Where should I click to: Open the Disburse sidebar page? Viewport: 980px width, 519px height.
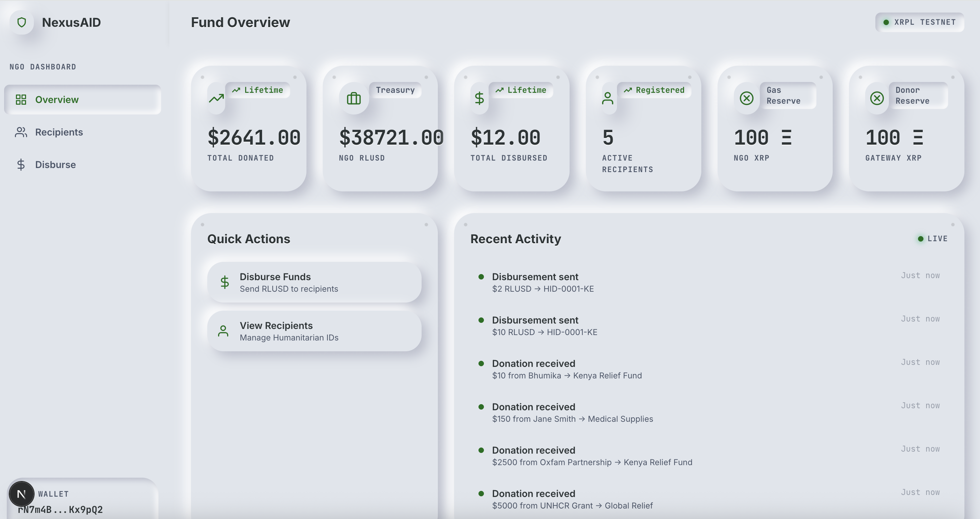[56, 165]
